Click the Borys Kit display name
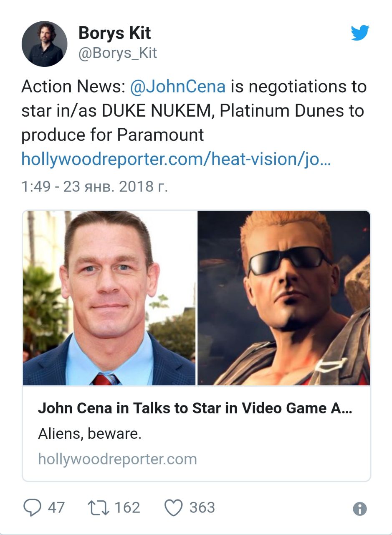 115,33
